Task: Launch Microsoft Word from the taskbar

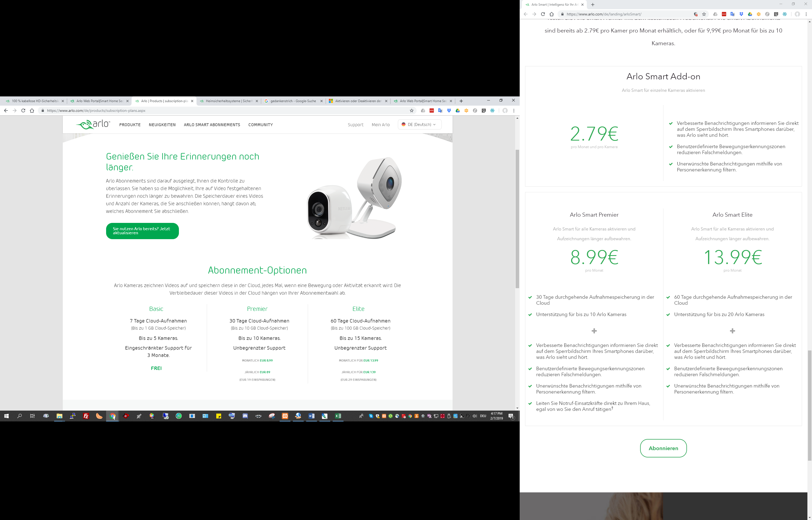Action: click(311, 416)
